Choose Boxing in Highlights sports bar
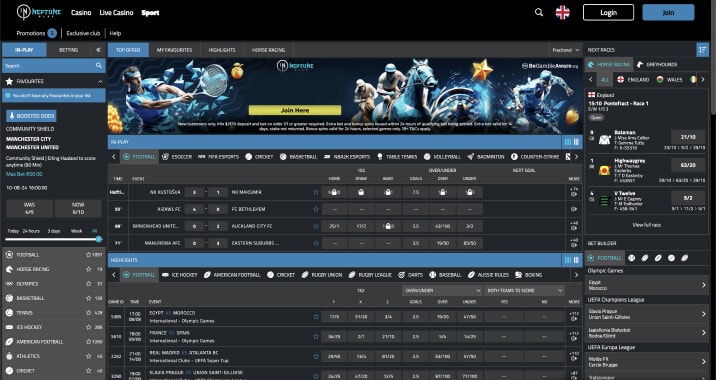This screenshot has width=716, height=380. [528, 275]
